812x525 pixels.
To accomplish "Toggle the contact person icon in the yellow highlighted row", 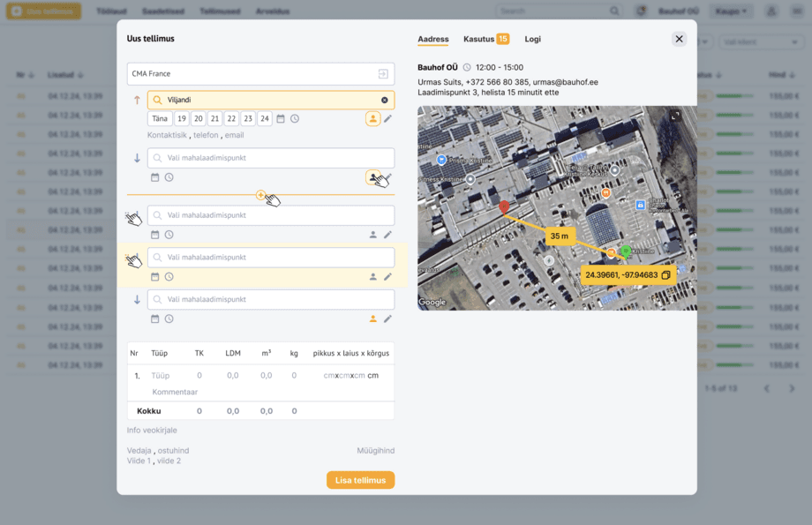I will click(372, 277).
